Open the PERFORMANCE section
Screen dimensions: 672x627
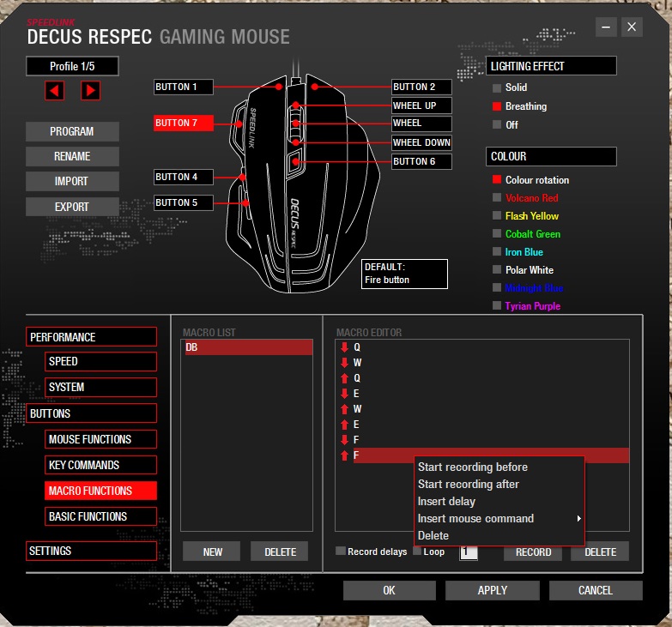(91, 337)
